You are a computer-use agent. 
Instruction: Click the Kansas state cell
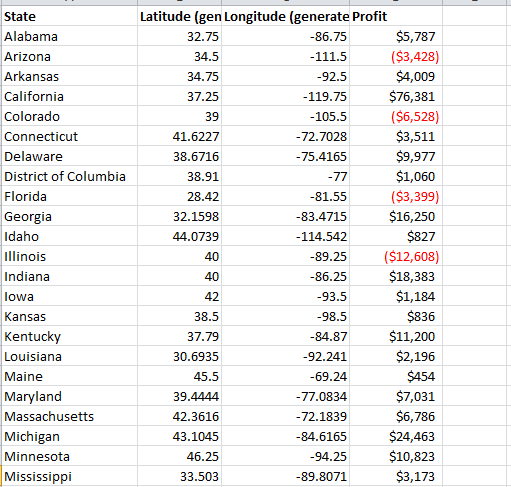coord(69,316)
